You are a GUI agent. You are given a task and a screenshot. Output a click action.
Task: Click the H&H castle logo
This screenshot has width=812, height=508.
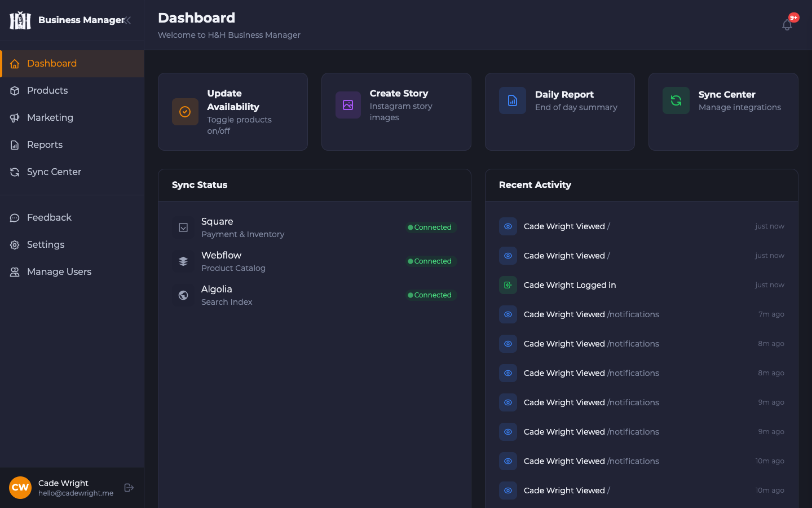[20, 20]
